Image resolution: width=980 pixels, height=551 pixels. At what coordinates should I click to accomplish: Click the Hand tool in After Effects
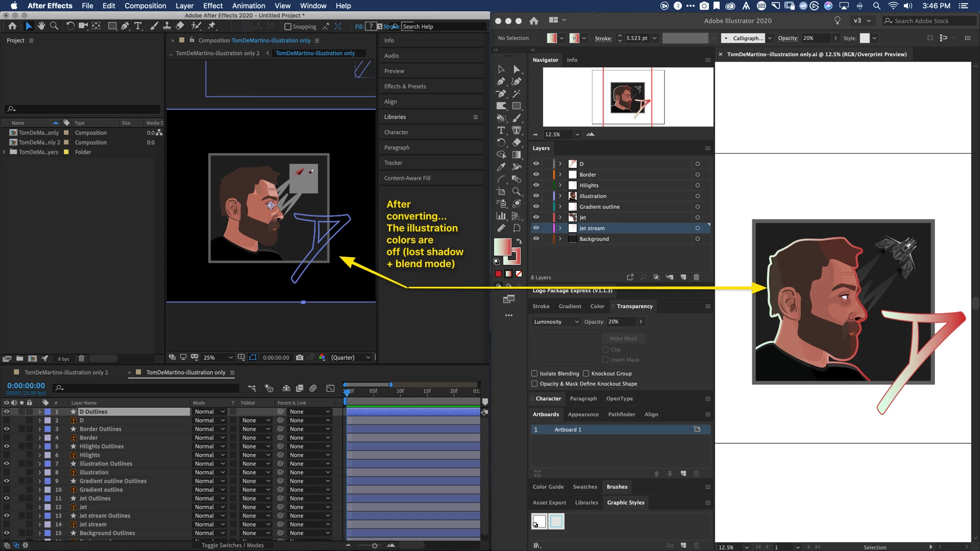41,26
